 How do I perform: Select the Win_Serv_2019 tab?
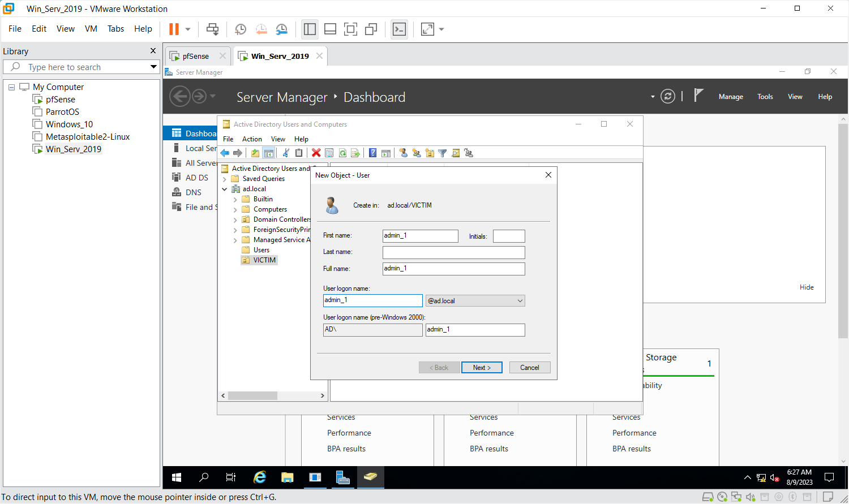[x=280, y=56]
